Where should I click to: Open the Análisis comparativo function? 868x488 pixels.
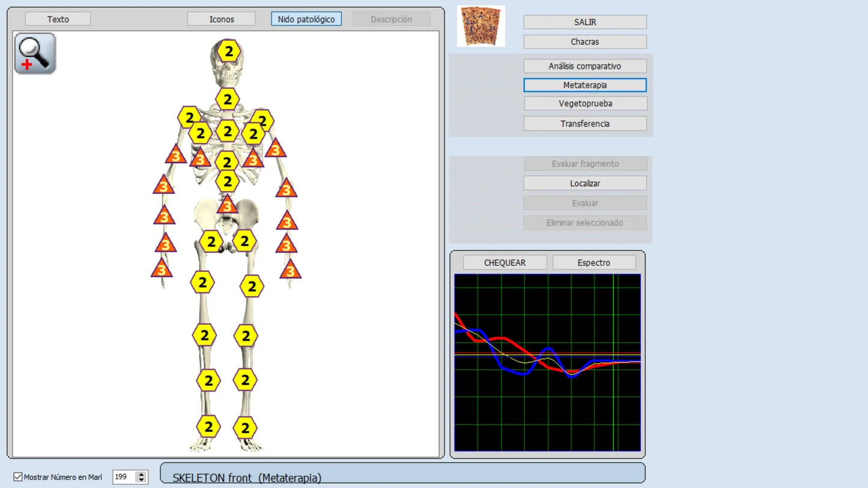pos(584,66)
